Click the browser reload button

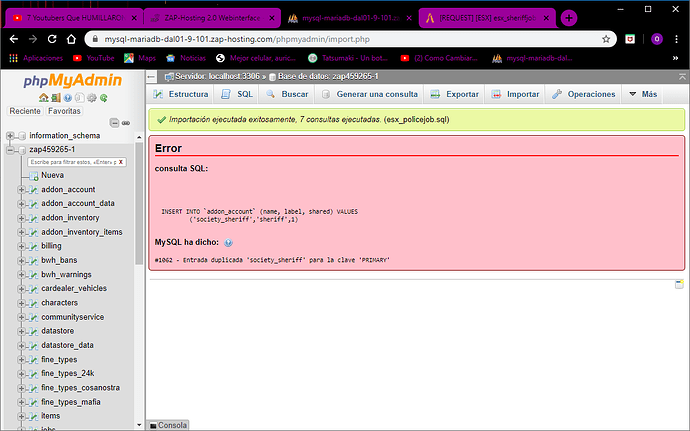pyautogui.click(x=52, y=39)
